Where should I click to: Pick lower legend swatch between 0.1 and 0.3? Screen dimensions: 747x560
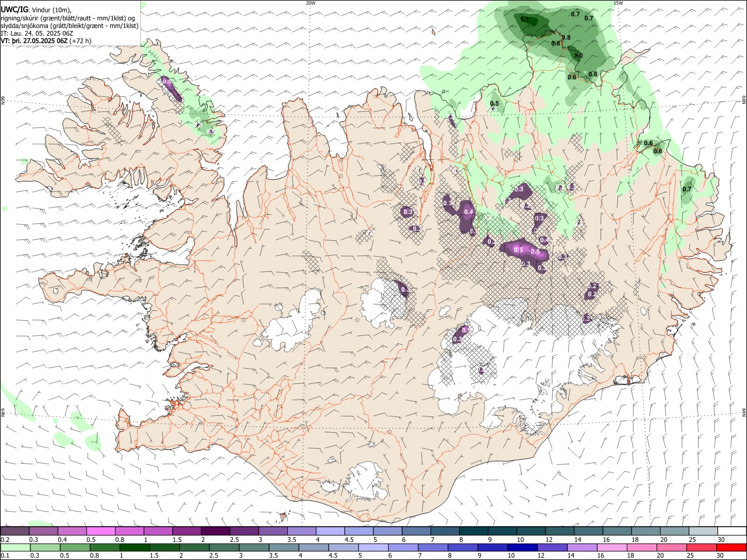pyautogui.click(x=15, y=548)
